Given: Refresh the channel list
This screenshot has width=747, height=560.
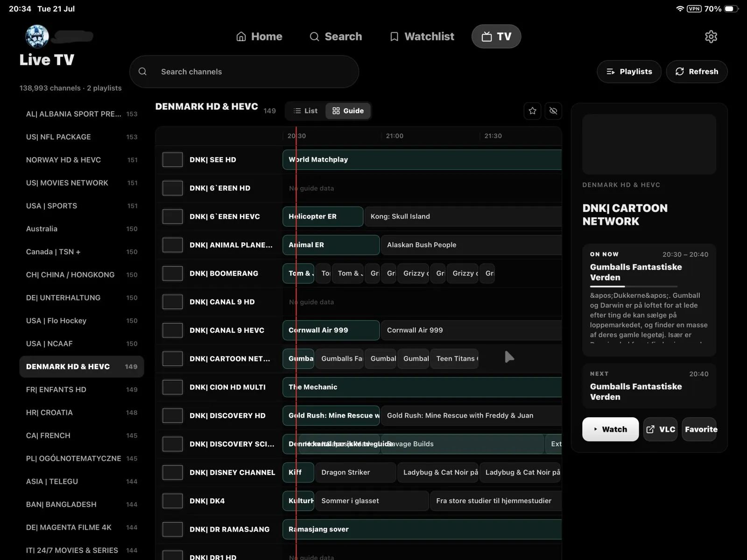Looking at the screenshot, I should [x=697, y=71].
